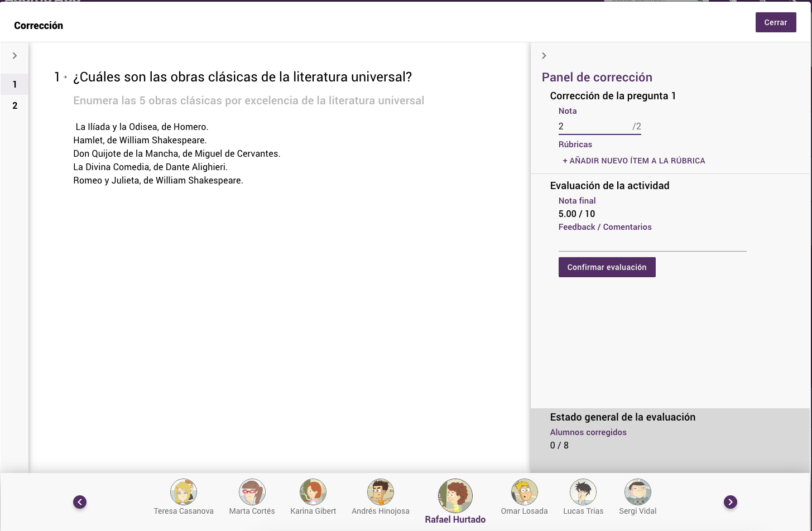Image resolution: width=812 pixels, height=531 pixels.
Task: Click the 'Corrección' dialog title
Action: [x=39, y=26]
